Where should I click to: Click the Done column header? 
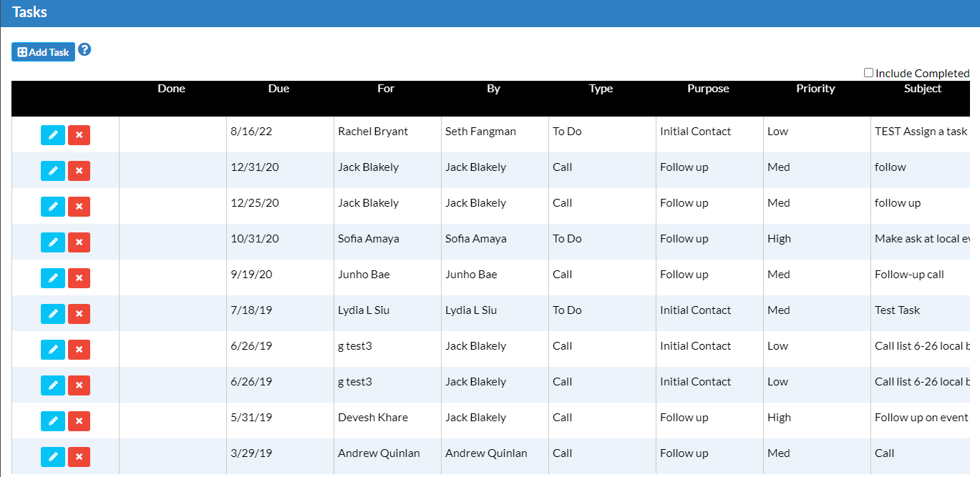click(x=171, y=89)
